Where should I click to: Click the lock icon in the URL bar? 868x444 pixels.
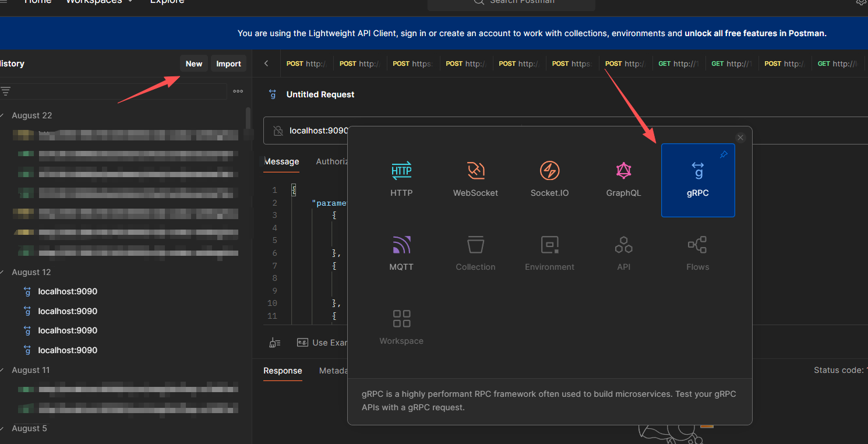(x=278, y=131)
